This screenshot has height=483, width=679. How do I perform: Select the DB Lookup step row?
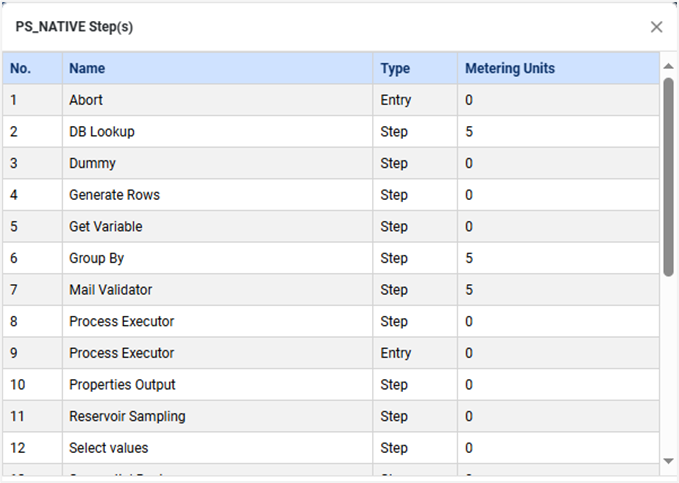point(101,132)
